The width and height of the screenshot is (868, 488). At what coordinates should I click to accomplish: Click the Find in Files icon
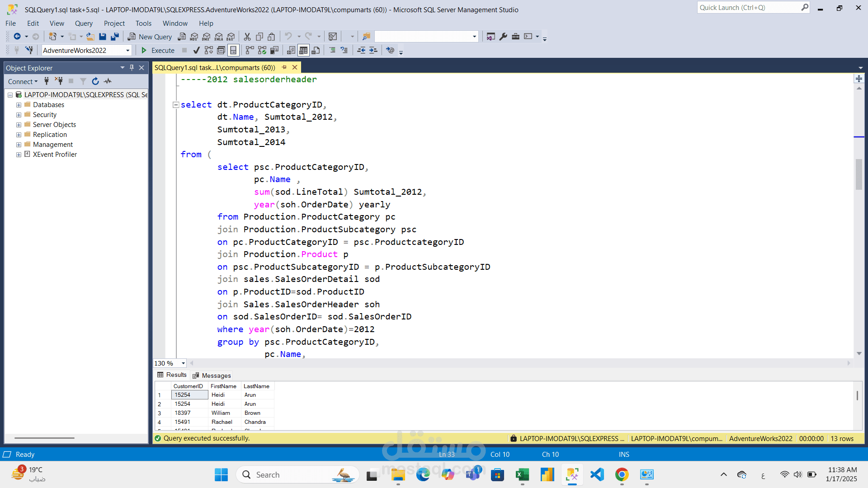pos(367,37)
